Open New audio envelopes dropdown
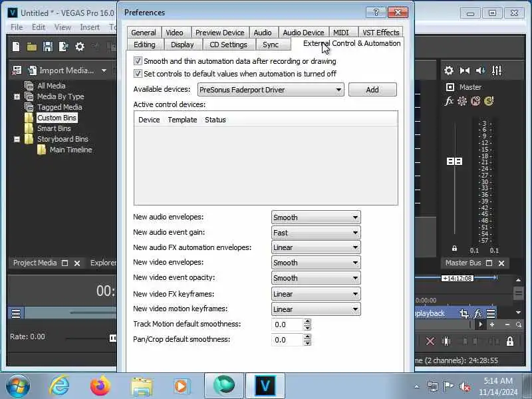The width and height of the screenshot is (532, 399). [x=316, y=217]
